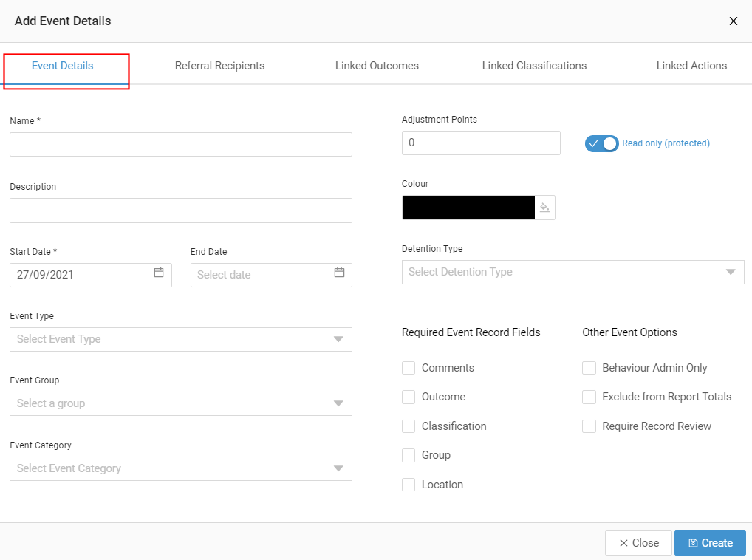Click the paint bucket colour picker icon
This screenshot has height=560, width=752.
545,208
